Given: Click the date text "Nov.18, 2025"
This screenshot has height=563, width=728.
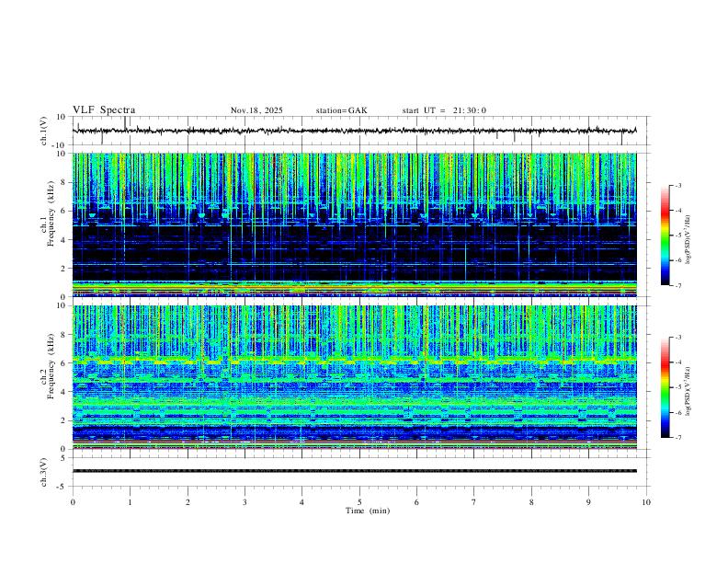Looking at the screenshot, I should (256, 110).
